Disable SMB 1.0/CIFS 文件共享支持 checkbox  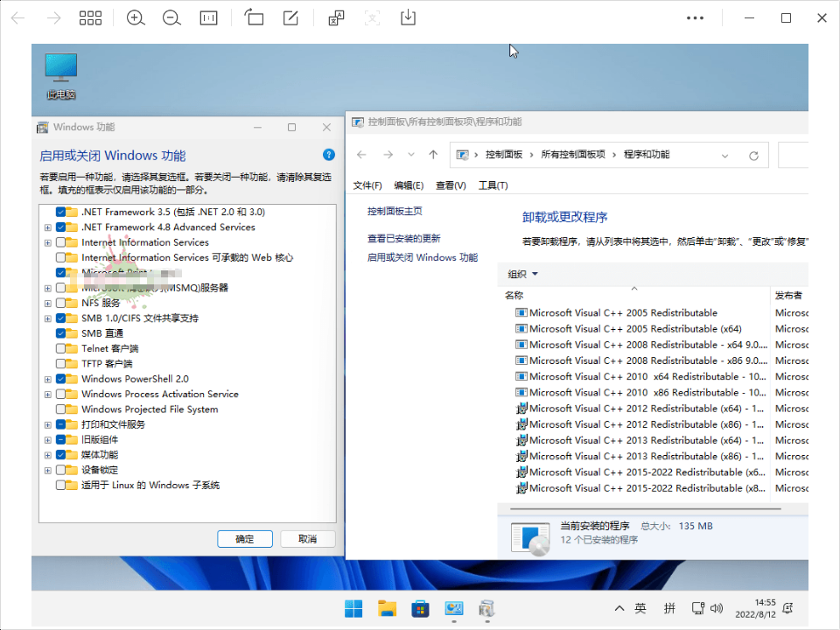[61, 318]
